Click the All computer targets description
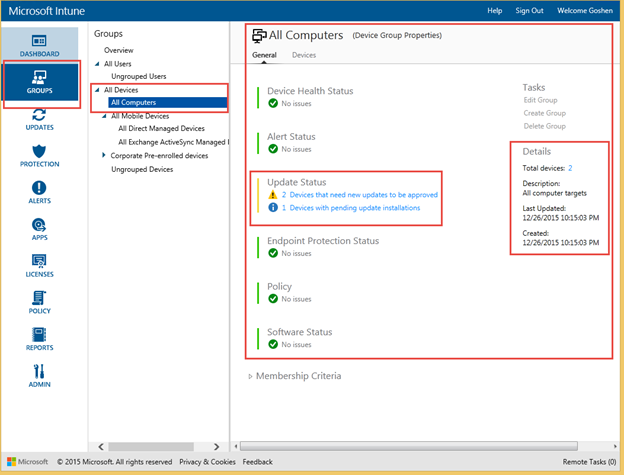624x475 pixels. pyautogui.click(x=554, y=193)
